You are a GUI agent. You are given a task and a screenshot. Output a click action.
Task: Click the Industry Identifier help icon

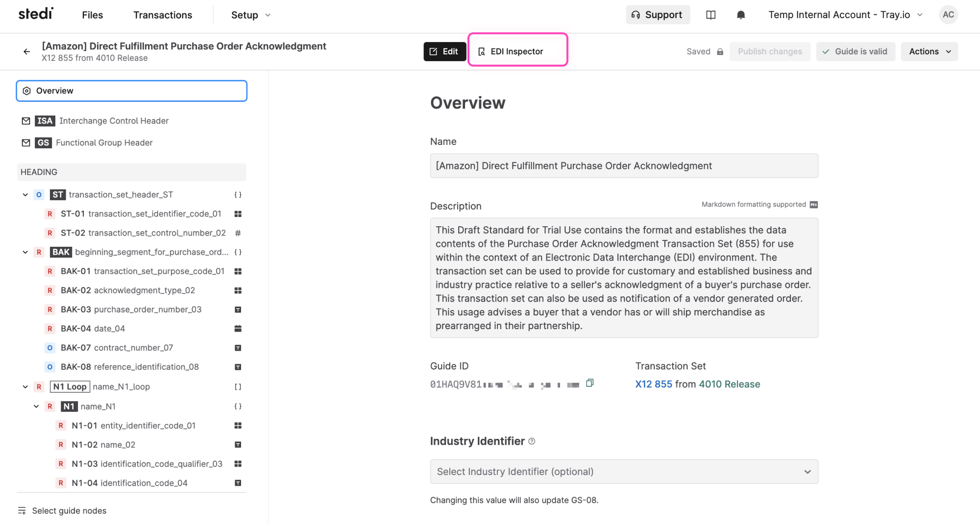point(532,441)
